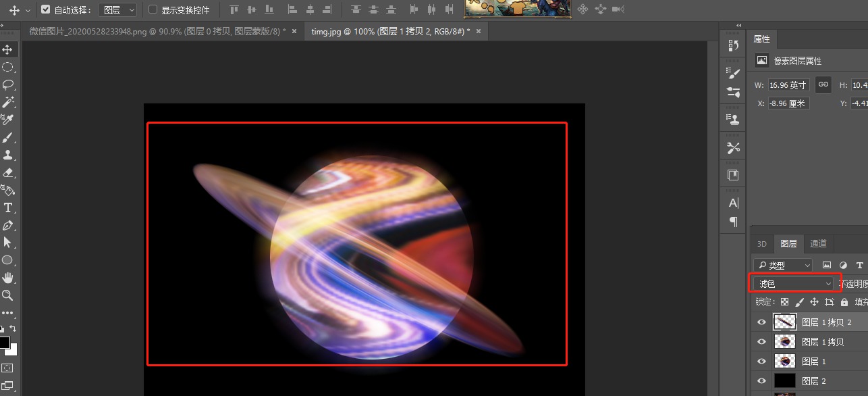Open the auto-select 图层 dropdown
Viewport: 868px width, 396px height.
pyautogui.click(x=118, y=10)
